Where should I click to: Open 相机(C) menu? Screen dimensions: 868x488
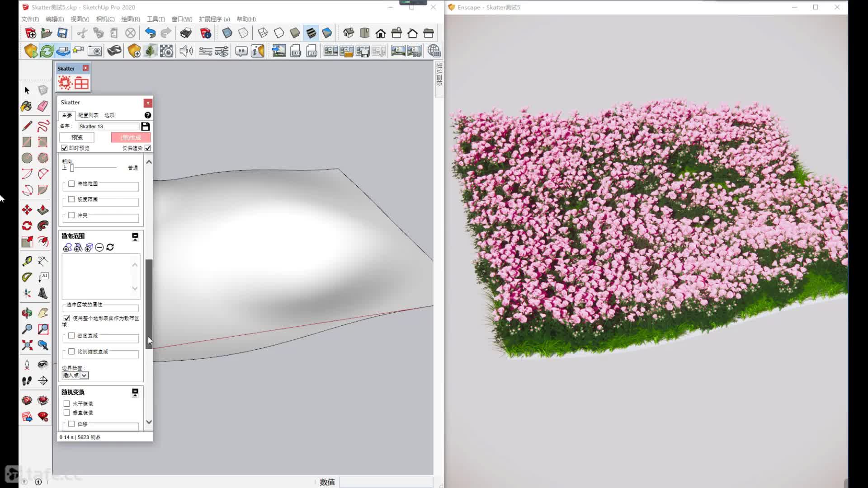point(105,19)
